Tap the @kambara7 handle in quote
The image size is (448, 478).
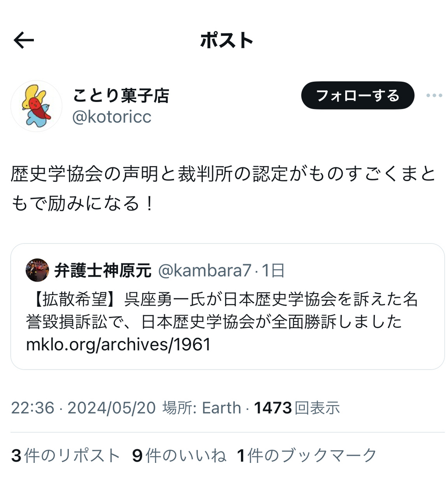(205, 271)
